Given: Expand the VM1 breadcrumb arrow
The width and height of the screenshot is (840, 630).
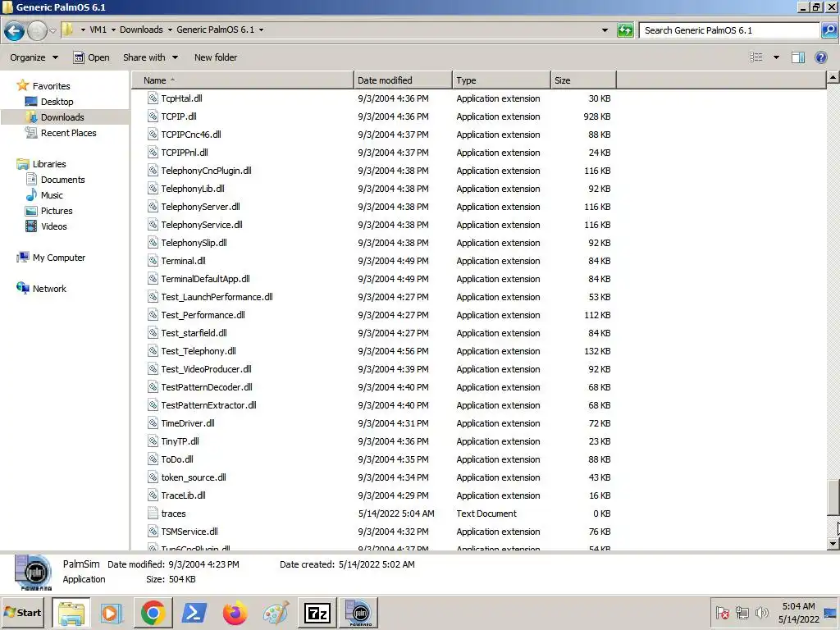Looking at the screenshot, I should (x=113, y=30).
